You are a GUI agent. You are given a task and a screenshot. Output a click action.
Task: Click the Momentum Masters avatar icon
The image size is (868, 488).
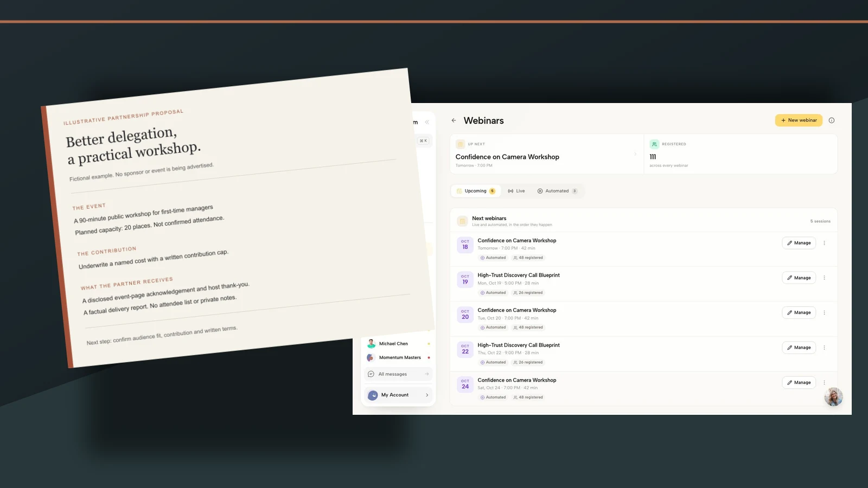[x=371, y=358]
